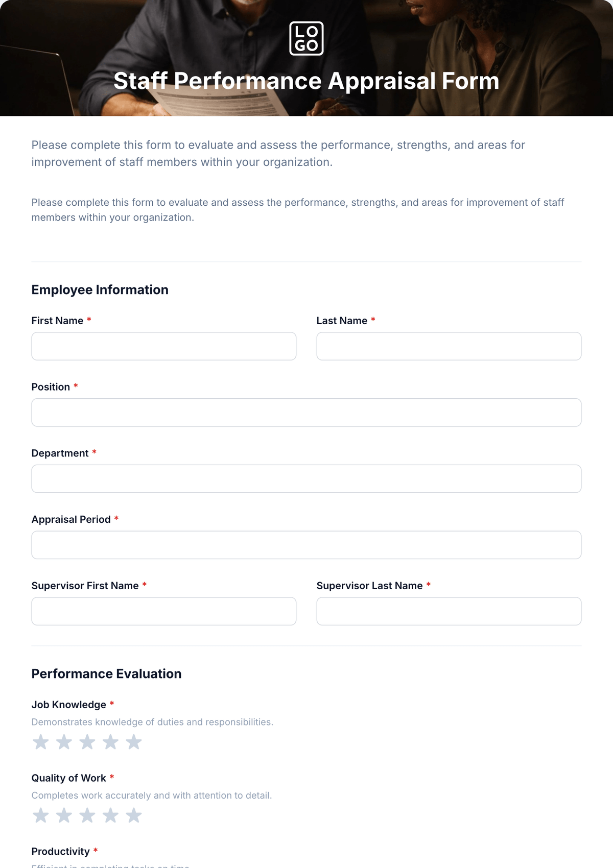The height and width of the screenshot is (868, 613).
Task: Select the Position text box
Action: point(306,413)
